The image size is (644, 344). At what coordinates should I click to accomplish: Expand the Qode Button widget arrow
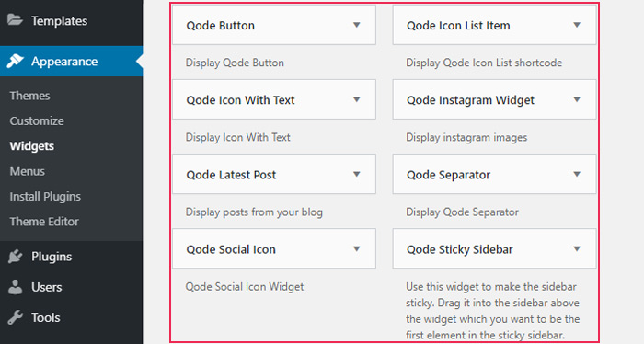click(x=357, y=25)
